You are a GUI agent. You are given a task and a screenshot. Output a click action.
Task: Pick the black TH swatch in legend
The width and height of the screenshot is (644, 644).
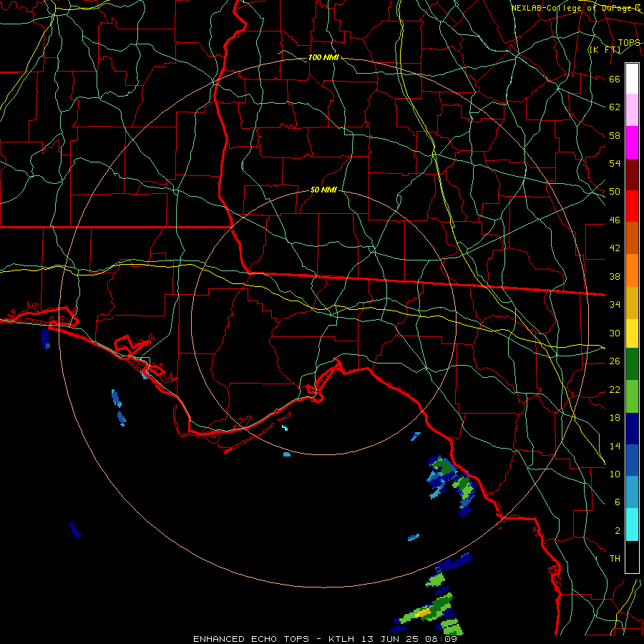click(632, 557)
